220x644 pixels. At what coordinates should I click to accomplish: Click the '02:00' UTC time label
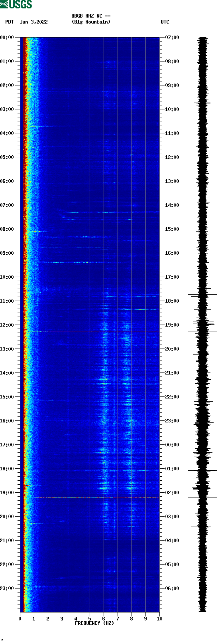click(172, 493)
